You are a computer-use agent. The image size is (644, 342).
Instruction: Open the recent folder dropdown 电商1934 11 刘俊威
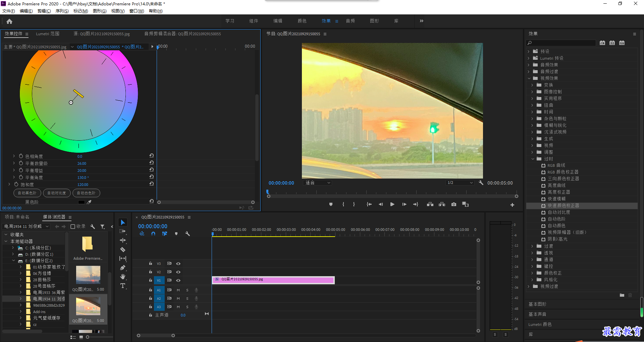click(x=26, y=227)
